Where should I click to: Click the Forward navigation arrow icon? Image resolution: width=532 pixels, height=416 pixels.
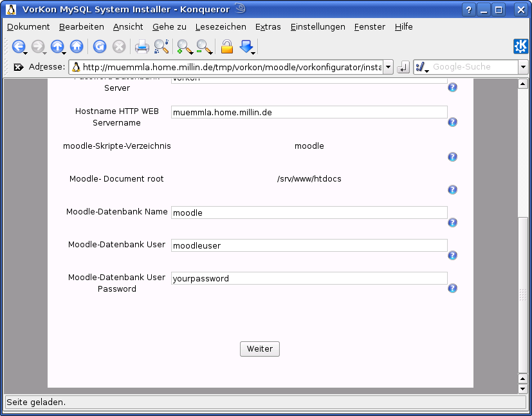(37, 46)
